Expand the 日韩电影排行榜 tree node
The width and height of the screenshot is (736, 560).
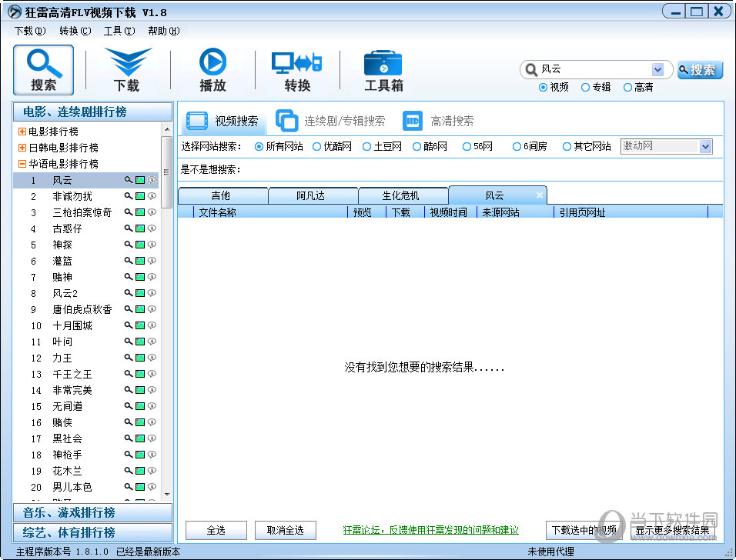pos(22,148)
